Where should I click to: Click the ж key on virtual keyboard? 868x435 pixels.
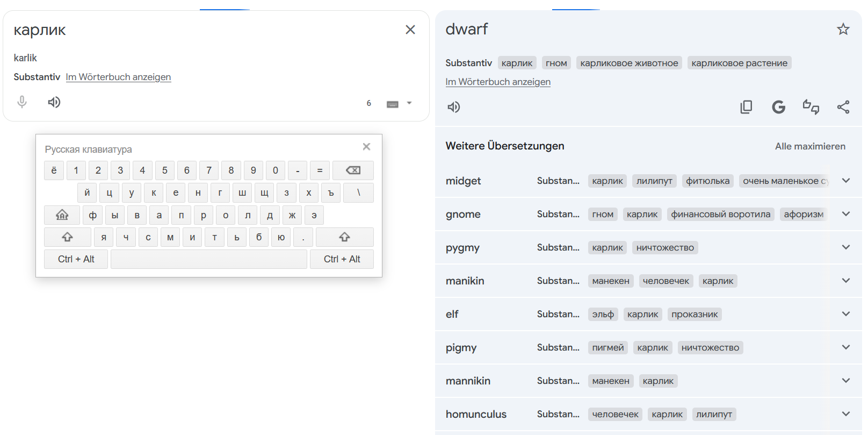click(x=292, y=215)
